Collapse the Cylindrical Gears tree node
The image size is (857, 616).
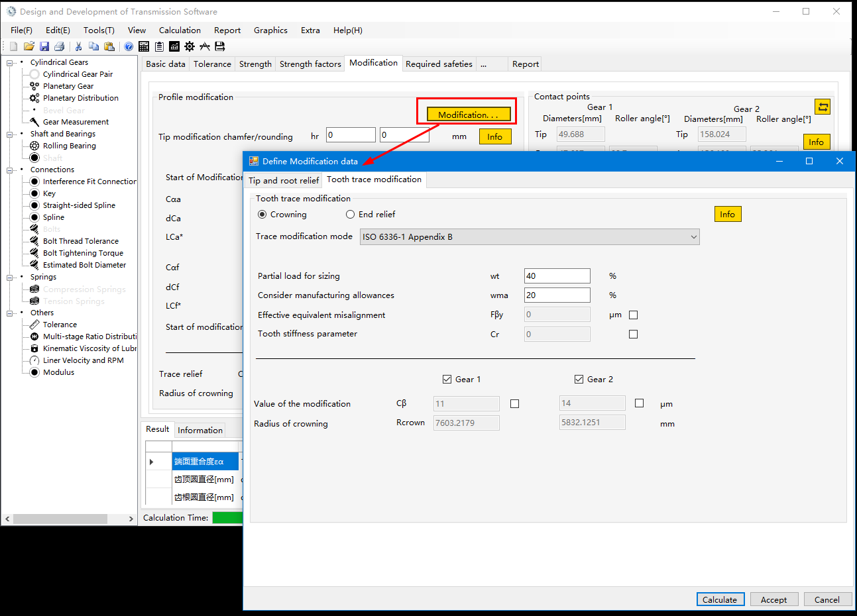point(10,63)
